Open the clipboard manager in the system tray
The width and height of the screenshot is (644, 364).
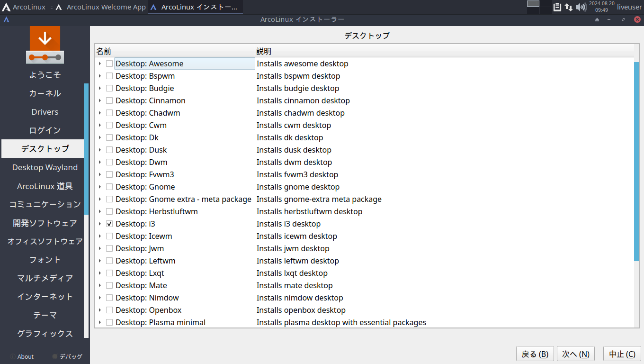(x=557, y=7)
